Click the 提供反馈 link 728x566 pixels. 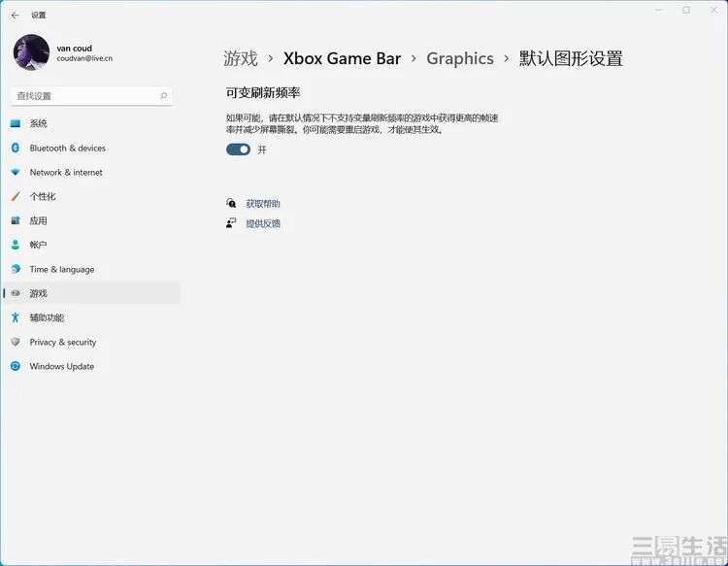[x=263, y=224]
